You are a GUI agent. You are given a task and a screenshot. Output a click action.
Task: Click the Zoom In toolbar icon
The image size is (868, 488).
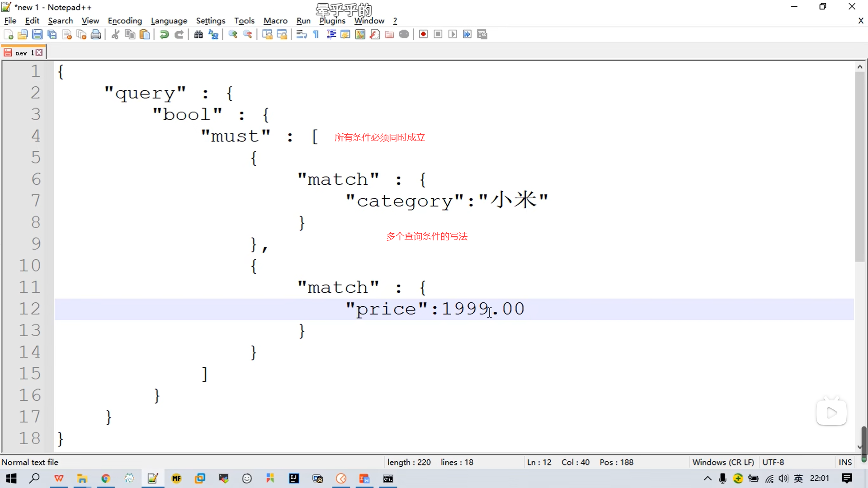click(233, 34)
